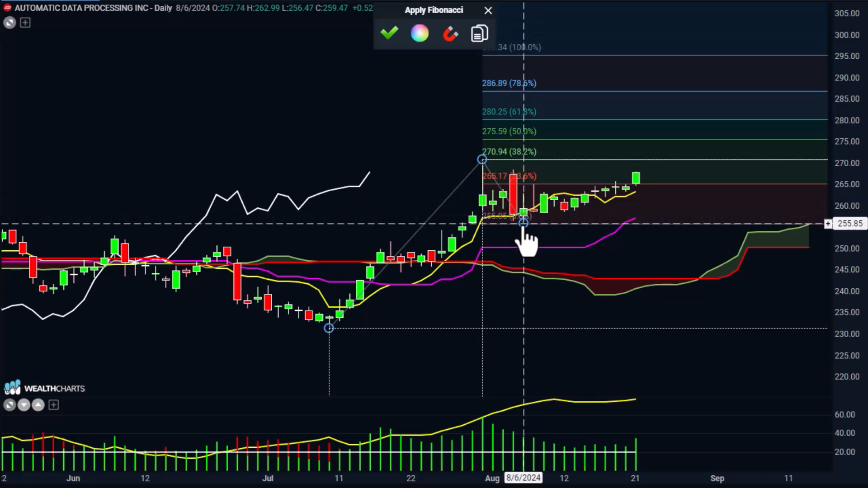
Task: Click the Apply Fibonacci title text
Action: 434,10
